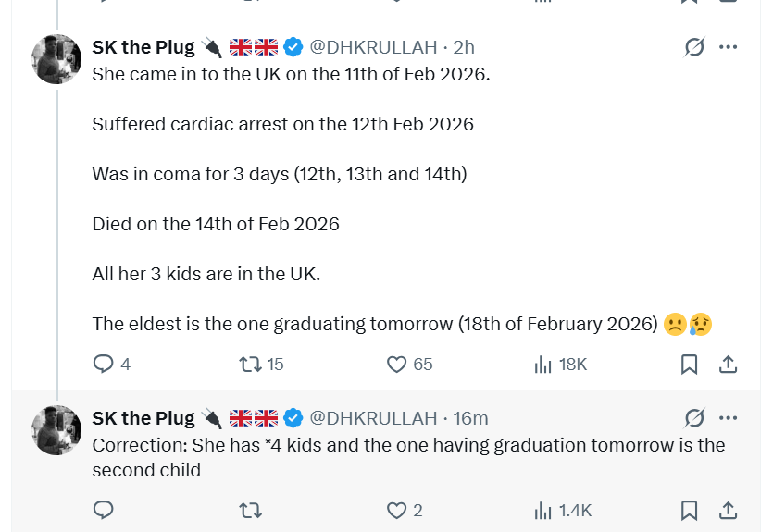Image resolution: width=773 pixels, height=532 pixels.
Task: Click Grok icon on the 2h-old tweet
Action: 693,47
